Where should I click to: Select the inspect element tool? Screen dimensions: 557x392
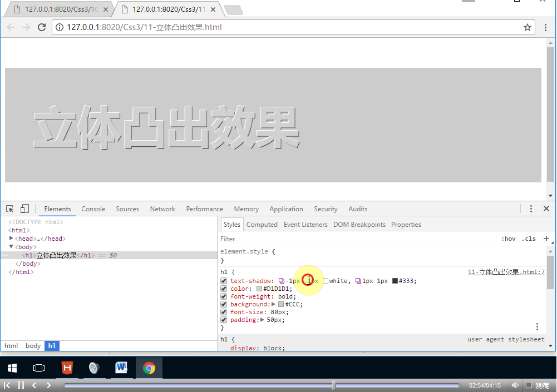click(x=9, y=208)
